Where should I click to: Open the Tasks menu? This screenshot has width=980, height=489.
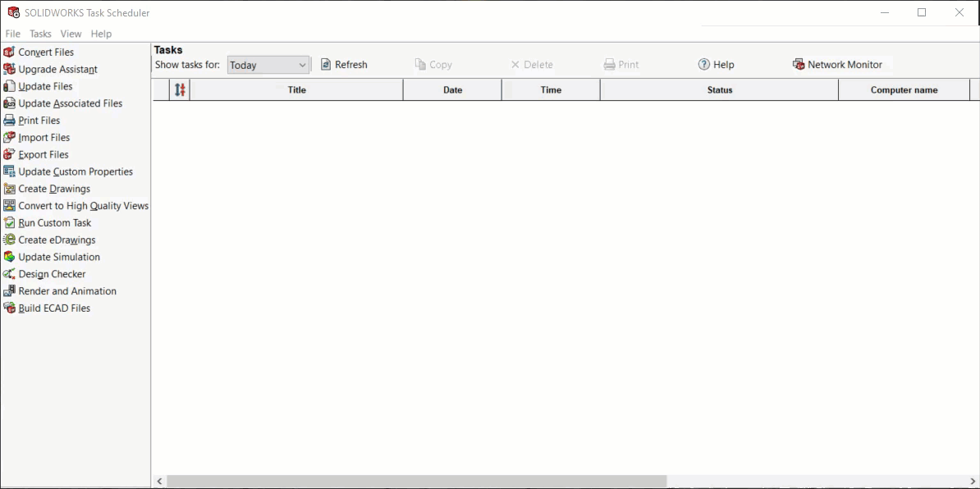pyautogui.click(x=40, y=34)
